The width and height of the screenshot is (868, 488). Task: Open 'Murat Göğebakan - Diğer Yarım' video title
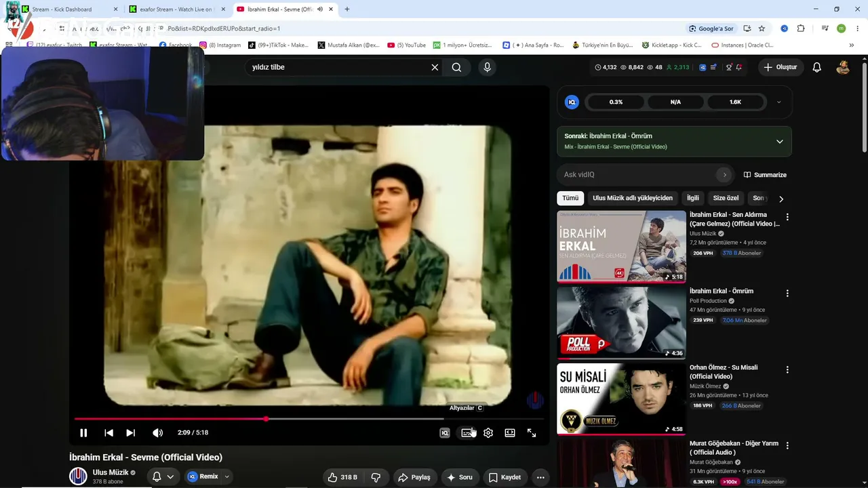(x=734, y=448)
